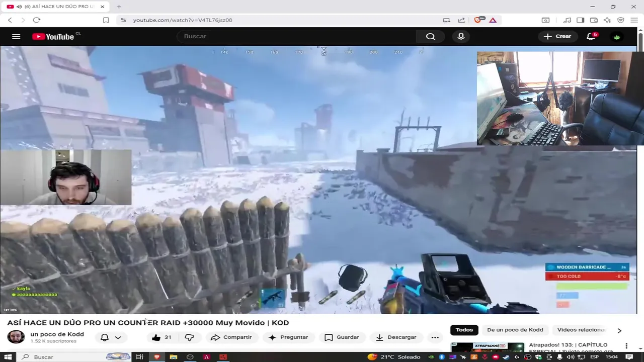Screen dimensions: 644x362
Task: Open Atrapados 133 recommended video thumbnail
Action: click(x=488, y=347)
